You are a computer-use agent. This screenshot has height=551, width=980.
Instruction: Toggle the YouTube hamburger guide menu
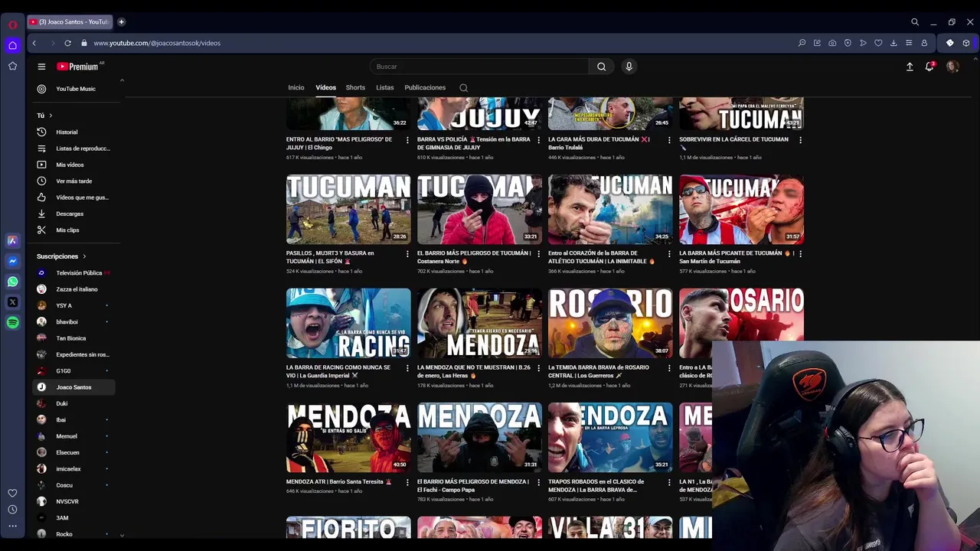click(41, 67)
